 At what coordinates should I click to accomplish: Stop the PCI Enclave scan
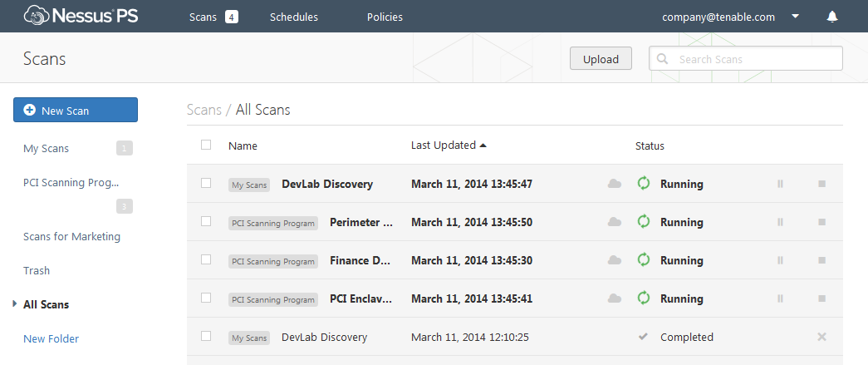821,298
